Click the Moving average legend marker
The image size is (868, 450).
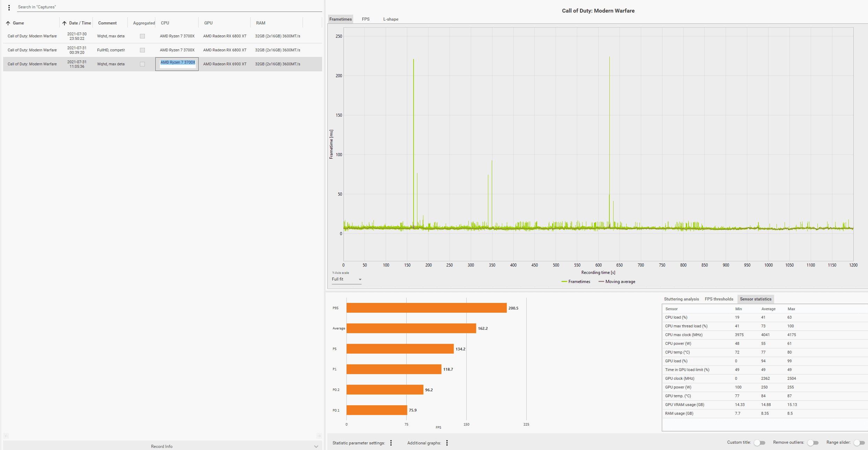click(x=601, y=282)
